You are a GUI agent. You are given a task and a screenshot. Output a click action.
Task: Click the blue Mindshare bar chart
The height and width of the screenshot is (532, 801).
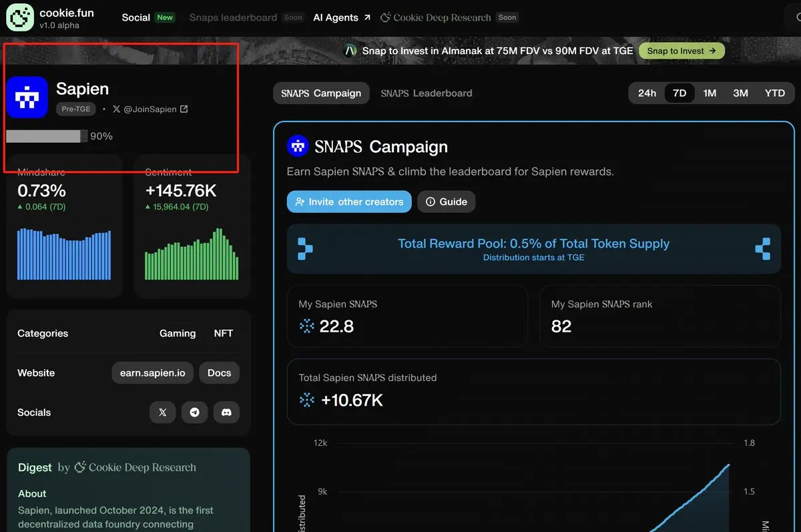64,254
